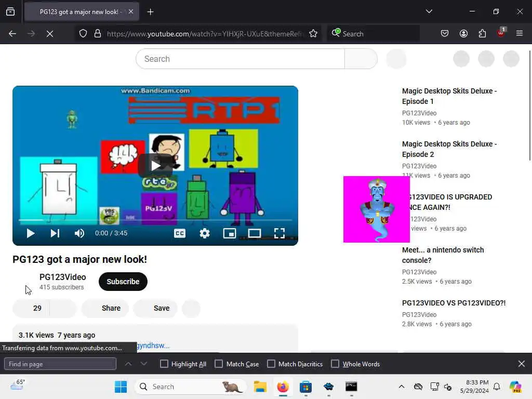Expand the 3.1K views description box
This screenshot has width=532, height=399.
(155, 338)
